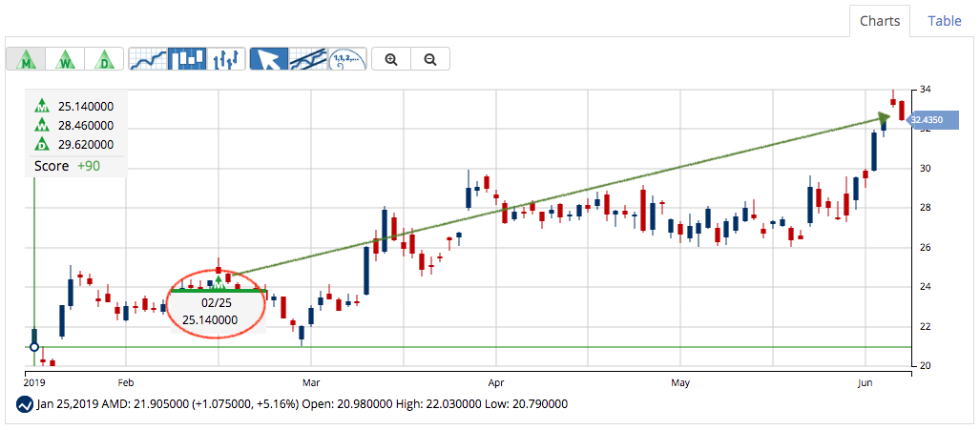Click the green M trade triangle on chart
980x430 pixels.
[x=219, y=284]
